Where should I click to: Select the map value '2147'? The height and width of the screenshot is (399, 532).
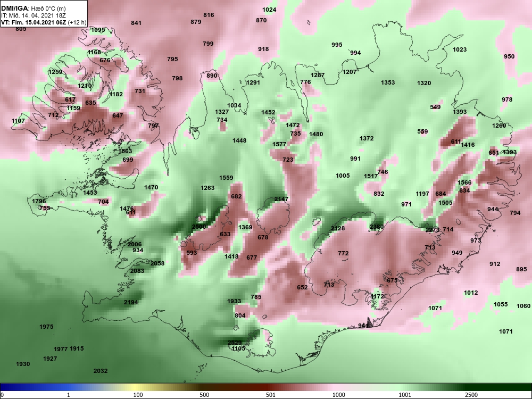[x=281, y=199]
